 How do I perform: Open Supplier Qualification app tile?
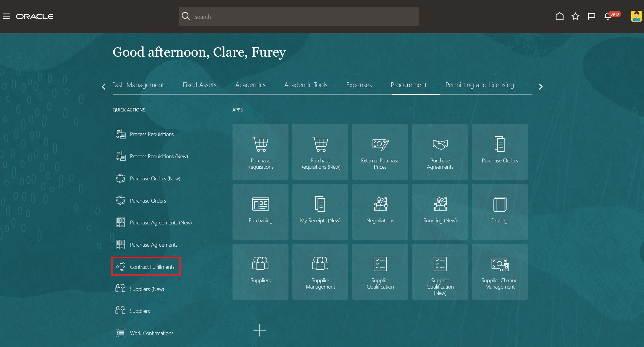pyautogui.click(x=380, y=272)
